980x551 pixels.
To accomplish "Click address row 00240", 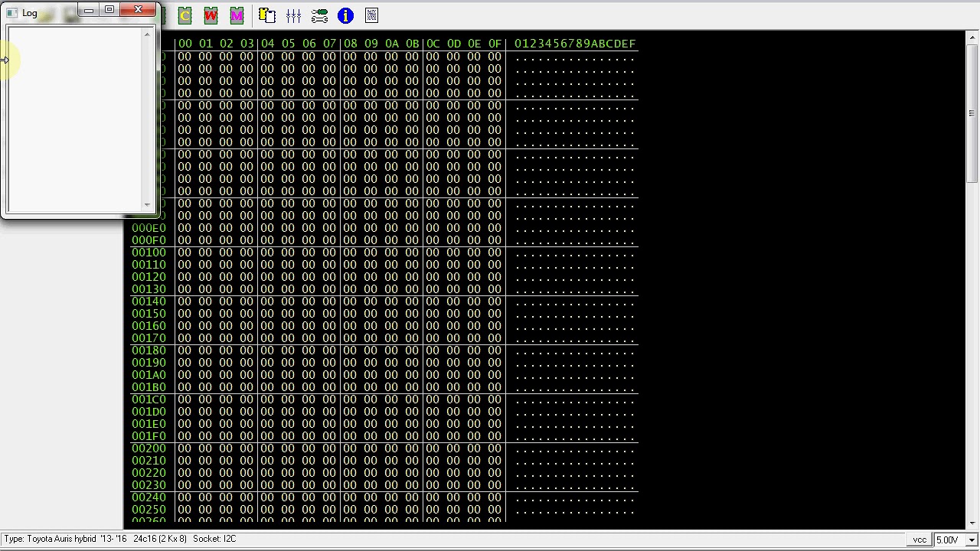I will pyautogui.click(x=149, y=497).
